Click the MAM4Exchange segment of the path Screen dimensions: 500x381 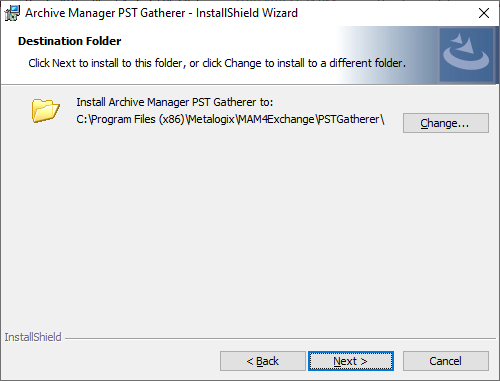pyautogui.click(x=276, y=119)
